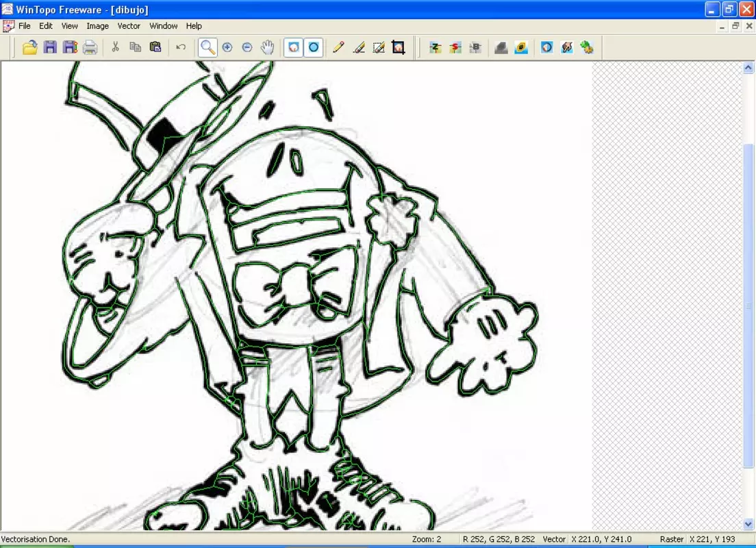Screen dimensions: 756x548
Task: Print the drawing with the printer icon
Action: click(90, 47)
